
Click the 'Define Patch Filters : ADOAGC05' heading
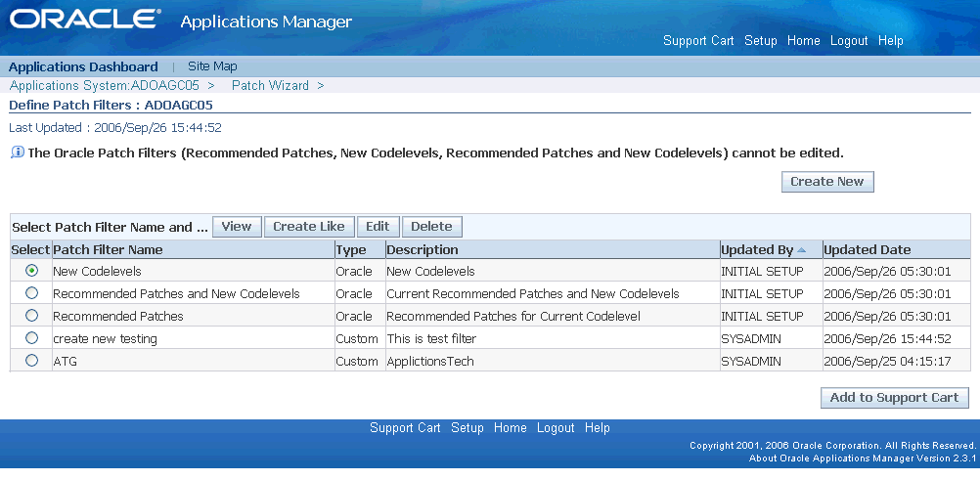click(111, 105)
